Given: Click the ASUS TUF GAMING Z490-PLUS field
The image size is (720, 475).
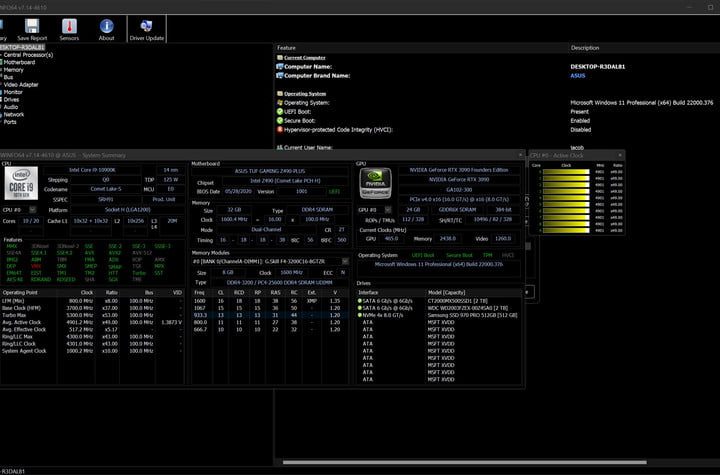Looking at the screenshot, I should point(270,171).
